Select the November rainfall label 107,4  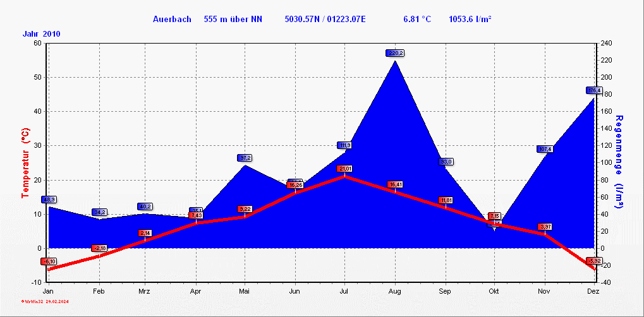[x=545, y=149]
